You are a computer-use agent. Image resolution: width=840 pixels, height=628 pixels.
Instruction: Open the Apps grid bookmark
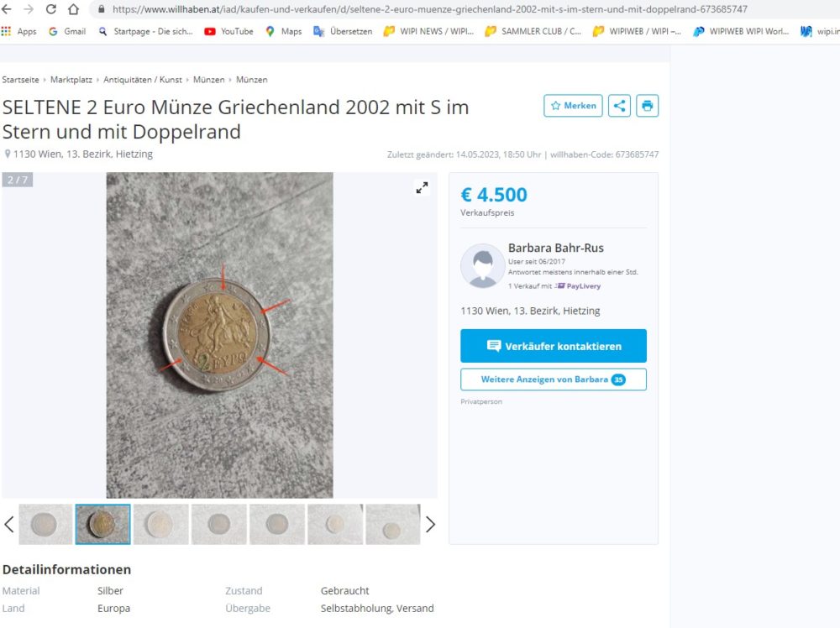pos(19,31)
